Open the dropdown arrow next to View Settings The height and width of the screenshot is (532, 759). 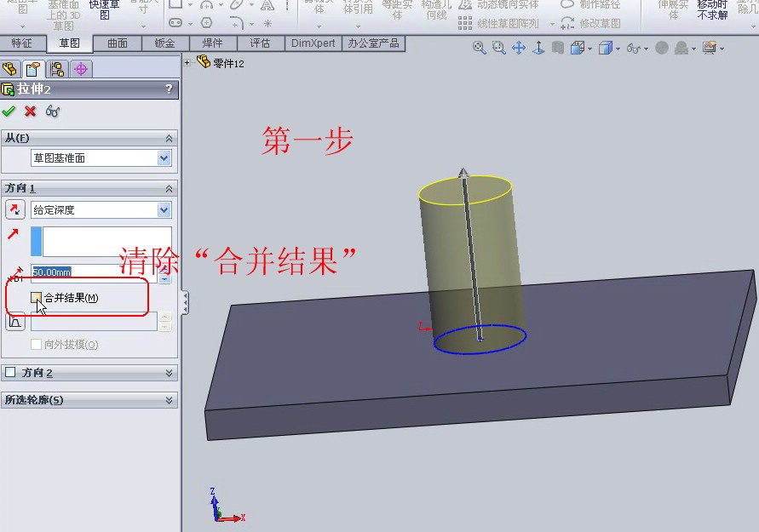pyautogui.click(x=722, y=49)
